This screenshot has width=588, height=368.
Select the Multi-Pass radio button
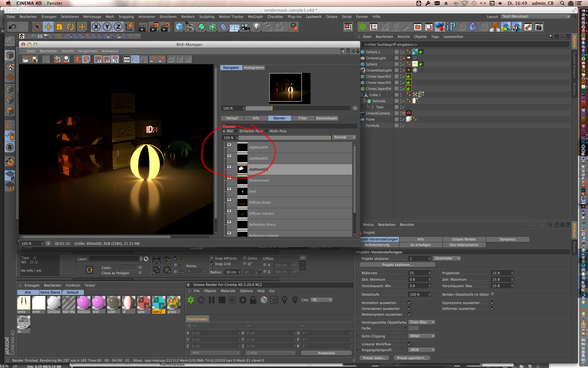[266, 131]
